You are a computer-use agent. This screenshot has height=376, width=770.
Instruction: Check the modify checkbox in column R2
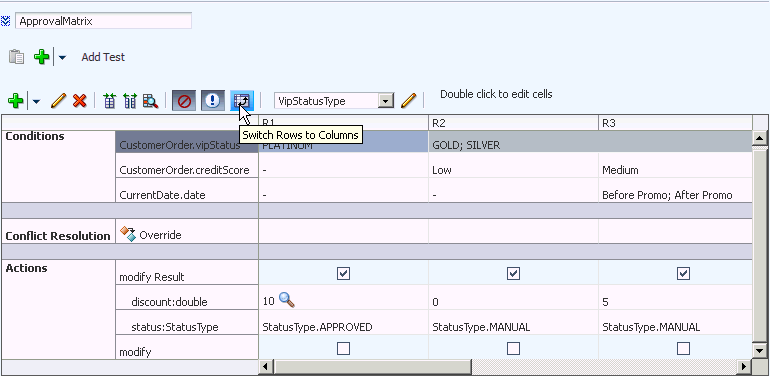click(513, 349)
